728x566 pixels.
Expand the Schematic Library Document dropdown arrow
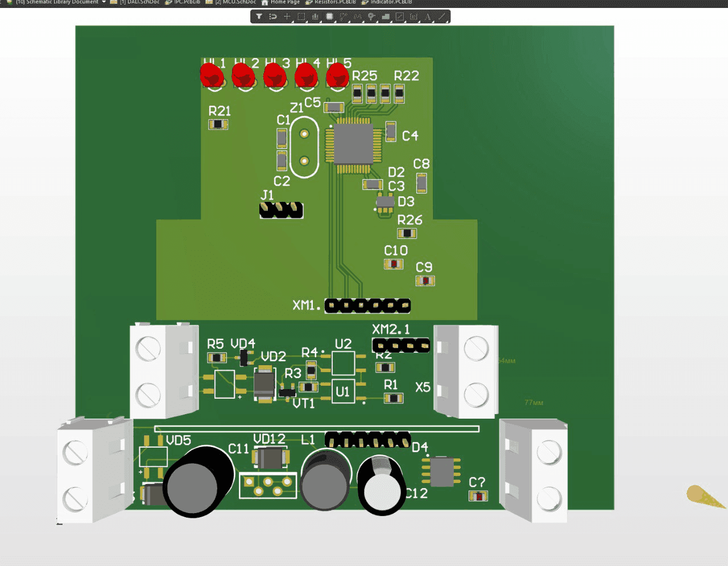104,2
